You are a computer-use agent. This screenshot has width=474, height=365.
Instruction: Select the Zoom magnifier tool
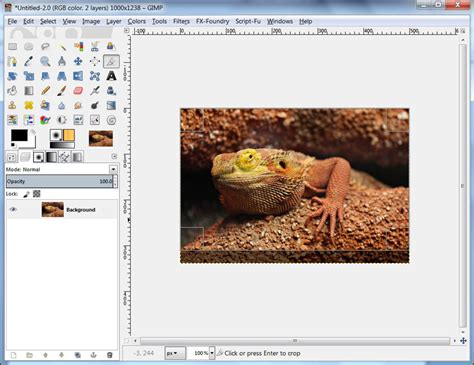point(45,61)
